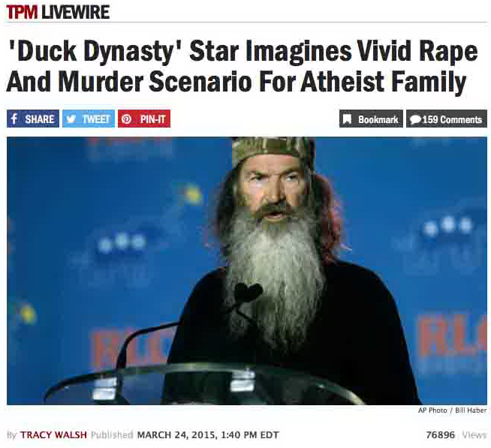Click the Views label
Screen dimensions: 491x448
tap(474, 434)
